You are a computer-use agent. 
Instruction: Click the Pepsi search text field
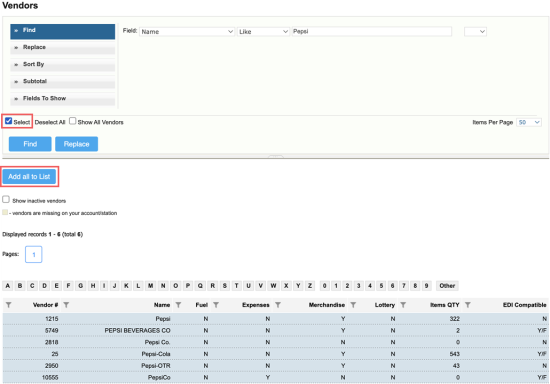(371, 32)
